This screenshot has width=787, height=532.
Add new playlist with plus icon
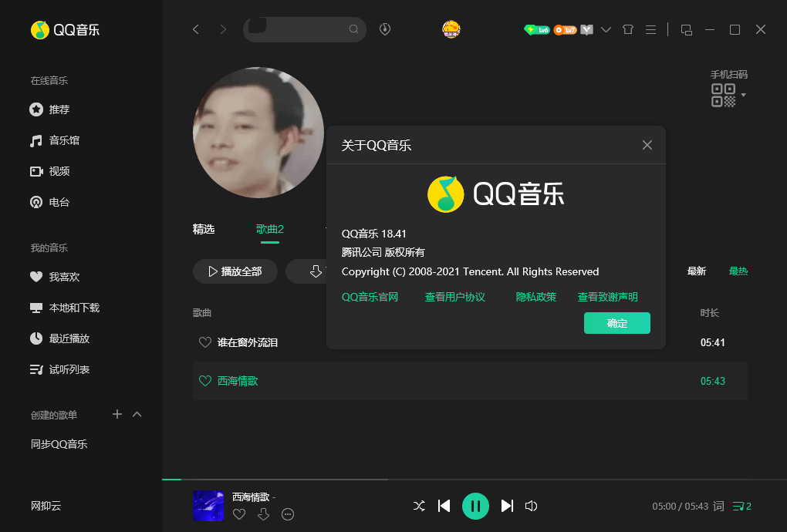[x=117, y=414]
